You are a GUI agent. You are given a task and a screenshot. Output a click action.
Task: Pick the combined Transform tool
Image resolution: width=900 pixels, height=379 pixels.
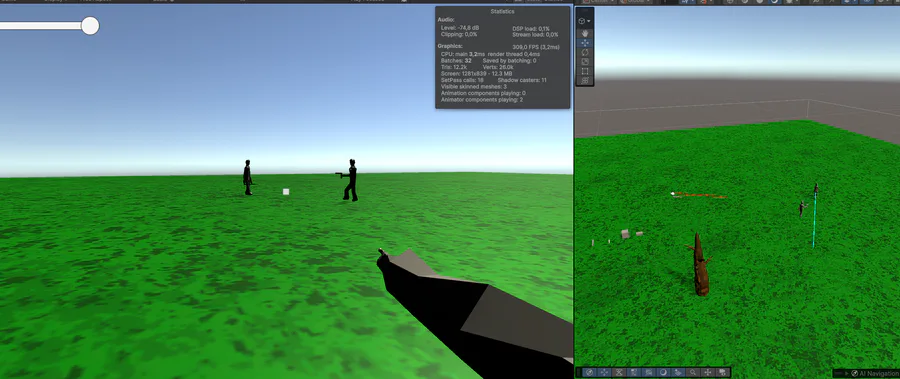click(585, 80)
